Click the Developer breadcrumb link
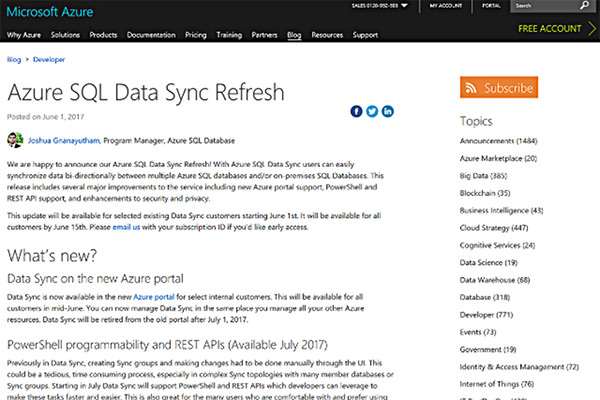This screenshot has width=600, height=400. click(x=49, y=60)
